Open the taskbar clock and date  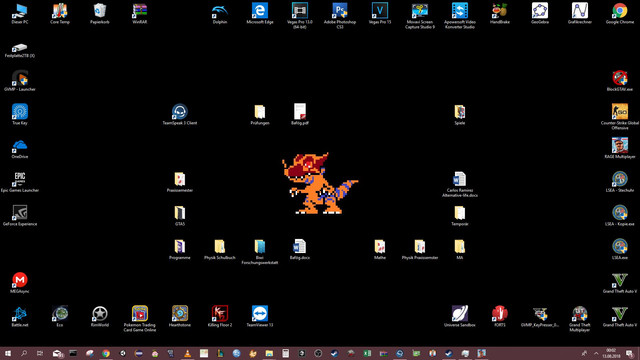(611, 353)
